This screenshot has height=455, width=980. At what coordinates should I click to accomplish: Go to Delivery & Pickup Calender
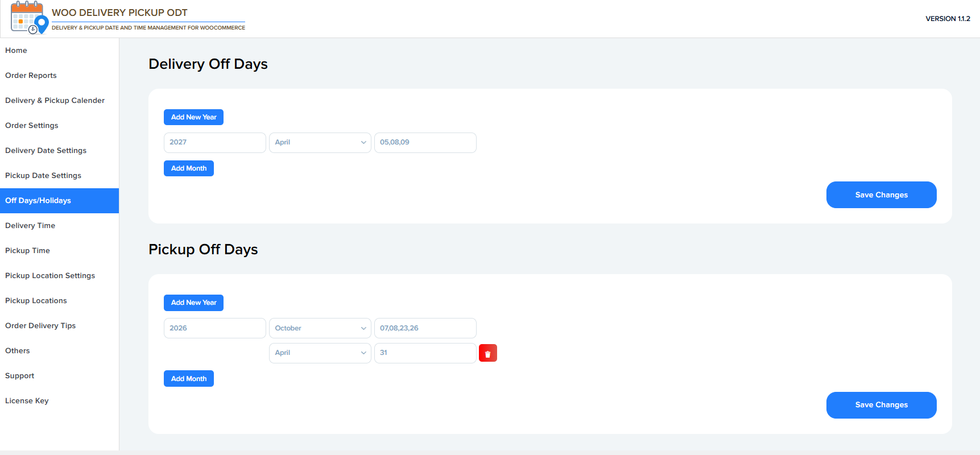pyautogui.click(x=55, y=101)
